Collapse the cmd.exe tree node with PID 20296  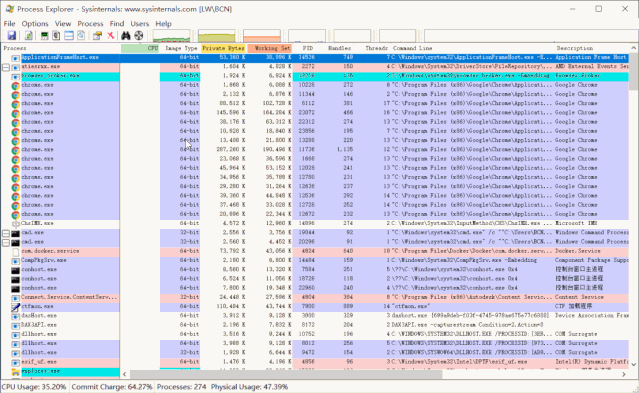click(x=6, y=243)
